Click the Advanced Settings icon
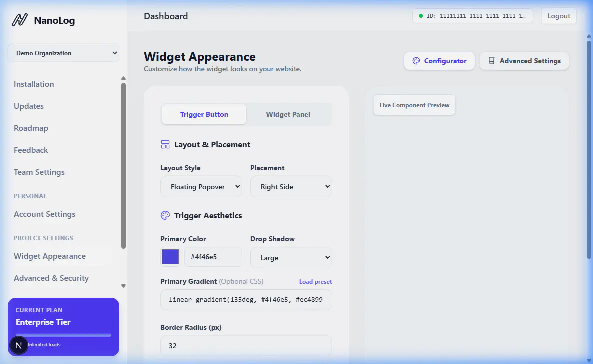The width and height of the screenshot is (593, 364). (491, 61)
